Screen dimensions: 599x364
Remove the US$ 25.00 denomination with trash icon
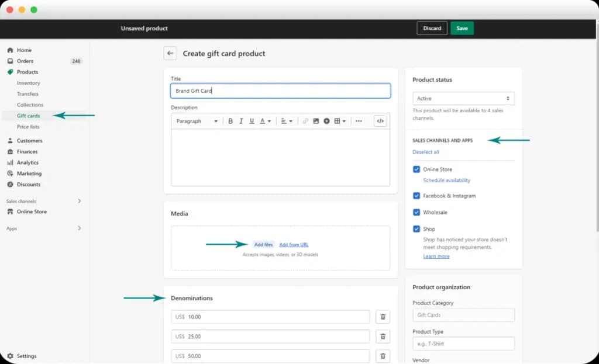pos(383,336)
